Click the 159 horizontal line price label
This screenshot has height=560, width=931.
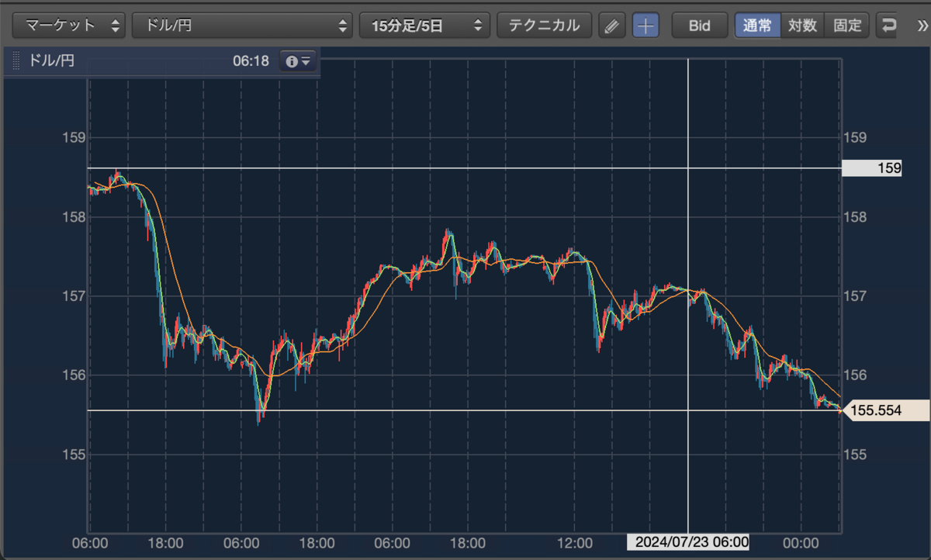871,168
